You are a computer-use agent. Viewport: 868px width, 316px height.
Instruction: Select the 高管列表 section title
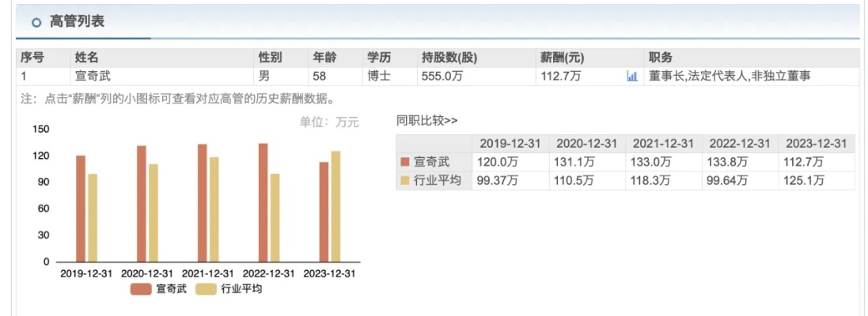(x=77, y=22)
